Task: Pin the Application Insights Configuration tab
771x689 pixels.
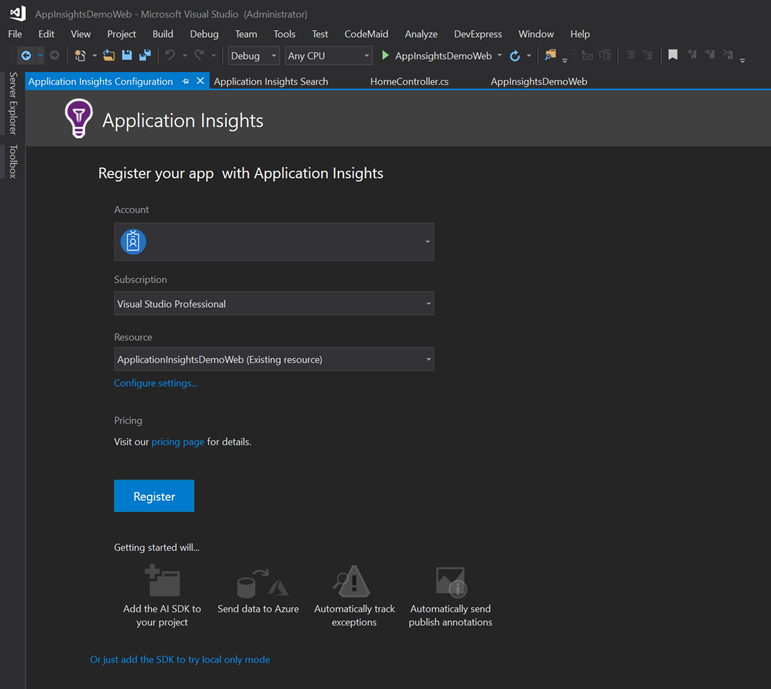Action: pyautogui.click(x=185, y=81)
